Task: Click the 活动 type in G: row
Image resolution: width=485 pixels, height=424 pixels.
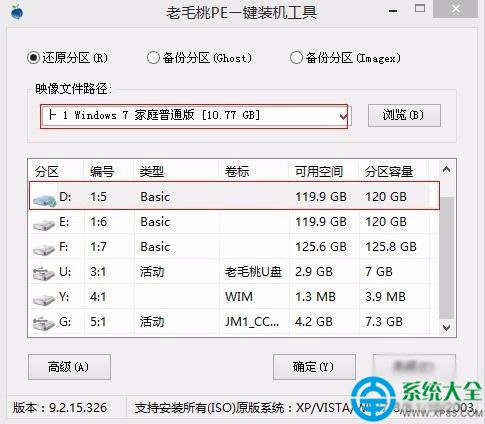Action: (152, 322)
